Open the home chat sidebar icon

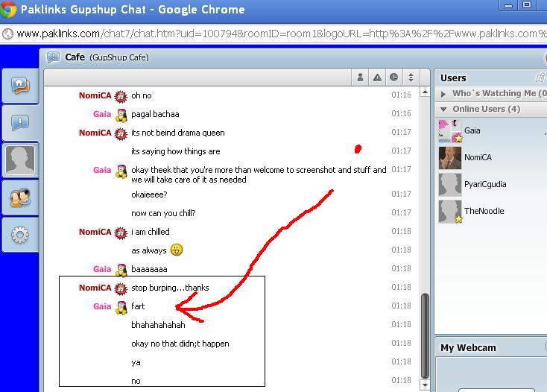pos(19,85)
